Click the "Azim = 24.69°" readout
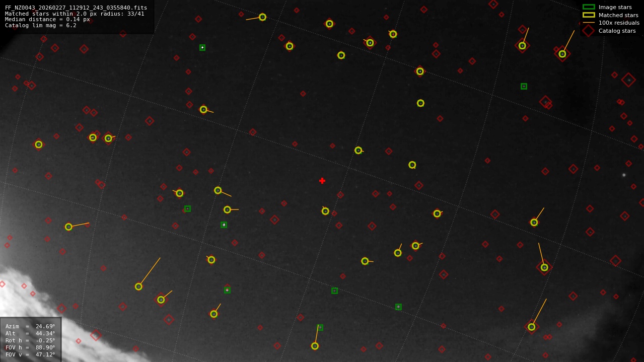 click(30, 326)
